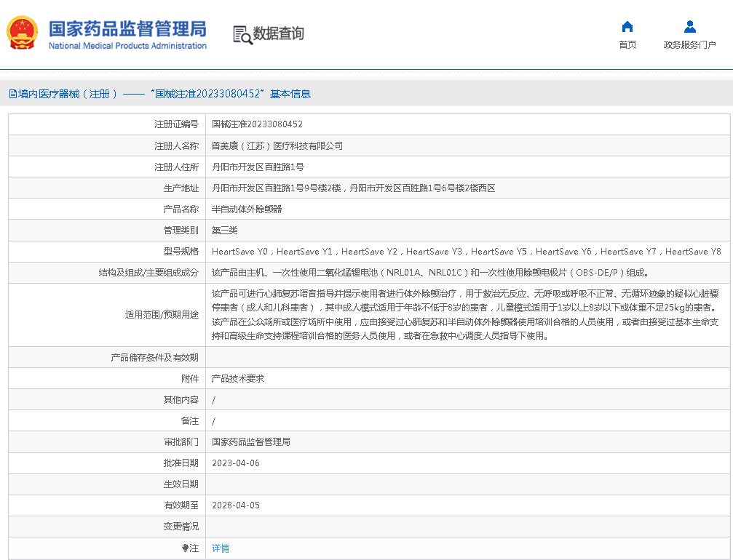This screenshot has height=560, width=733.
Task: Click the 国家药品监督管理局 site title
Action: point(127,28)
